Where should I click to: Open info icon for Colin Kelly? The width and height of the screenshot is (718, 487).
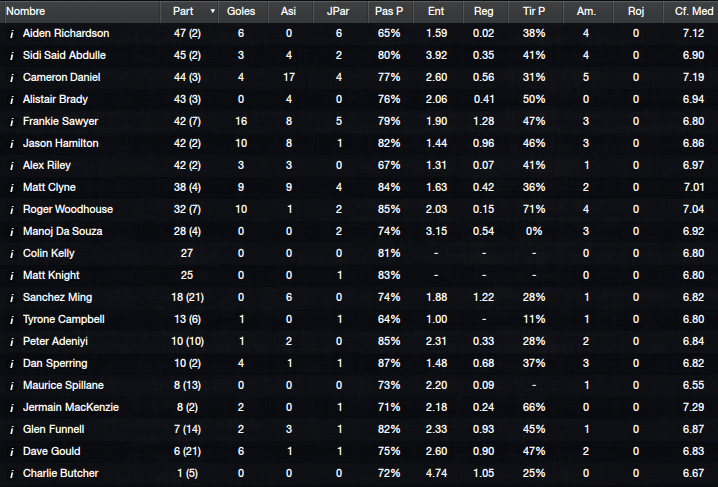coord(12,254)
